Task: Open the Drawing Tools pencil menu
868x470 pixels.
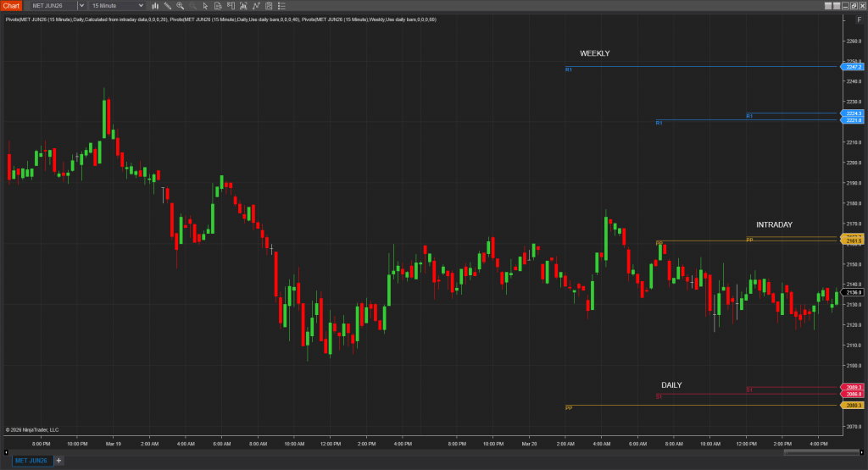Action: pos(168,6)
